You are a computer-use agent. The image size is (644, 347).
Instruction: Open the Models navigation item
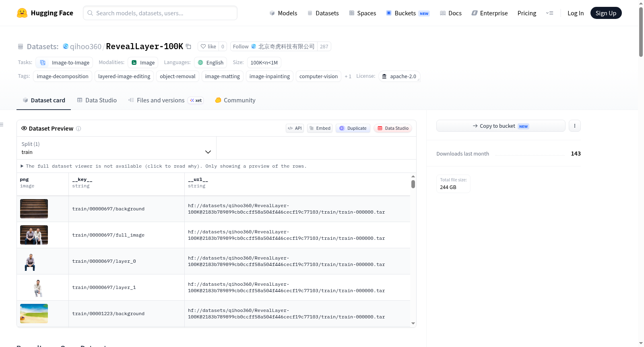[283, 13]
